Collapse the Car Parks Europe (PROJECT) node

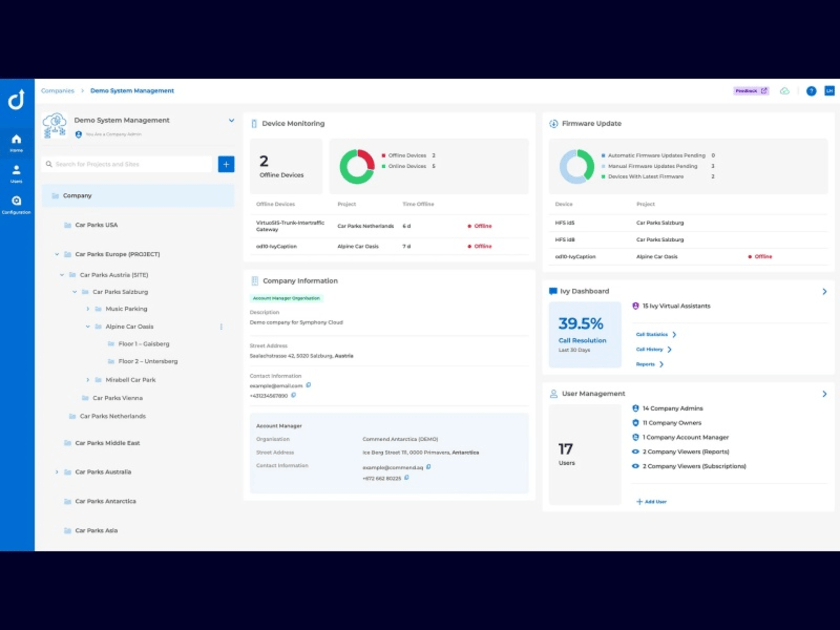pos(57,254)
